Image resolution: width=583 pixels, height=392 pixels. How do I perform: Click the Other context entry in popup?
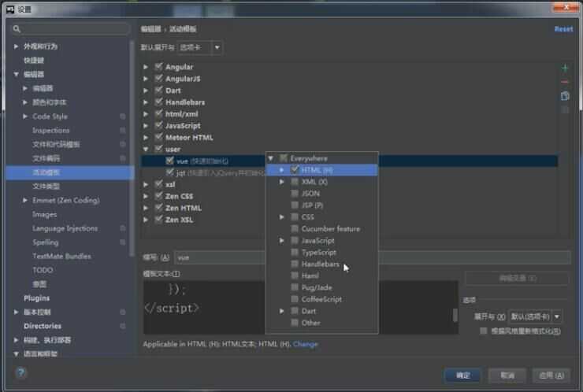click(310, 323)
